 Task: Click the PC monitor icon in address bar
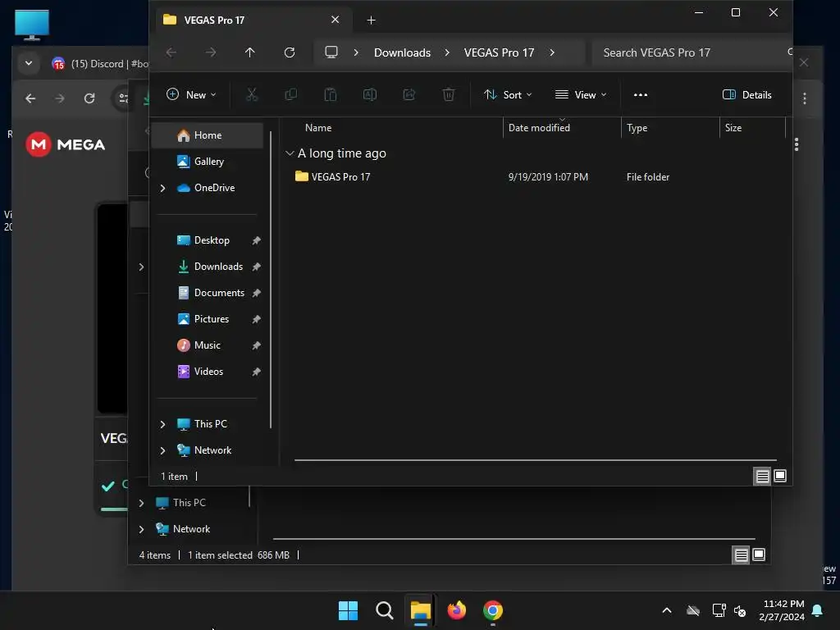pos(331,52)
